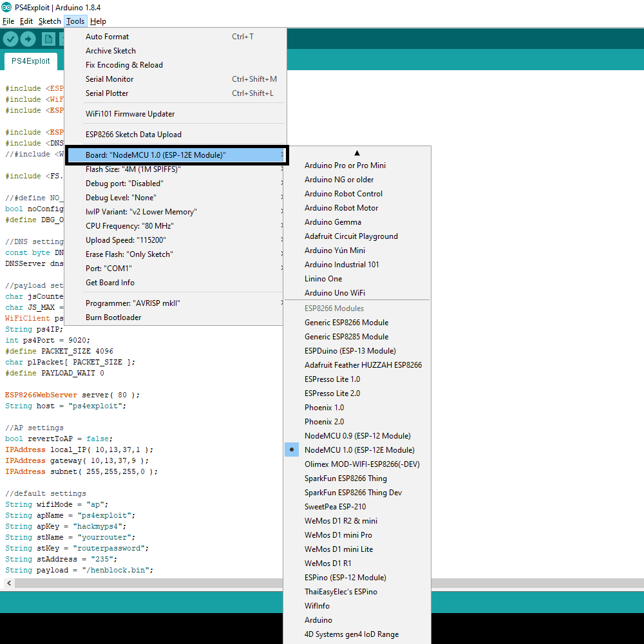The image size is (644, 644).
Task: Select Generic ESP8266 Module board
Action: (357, 323)
